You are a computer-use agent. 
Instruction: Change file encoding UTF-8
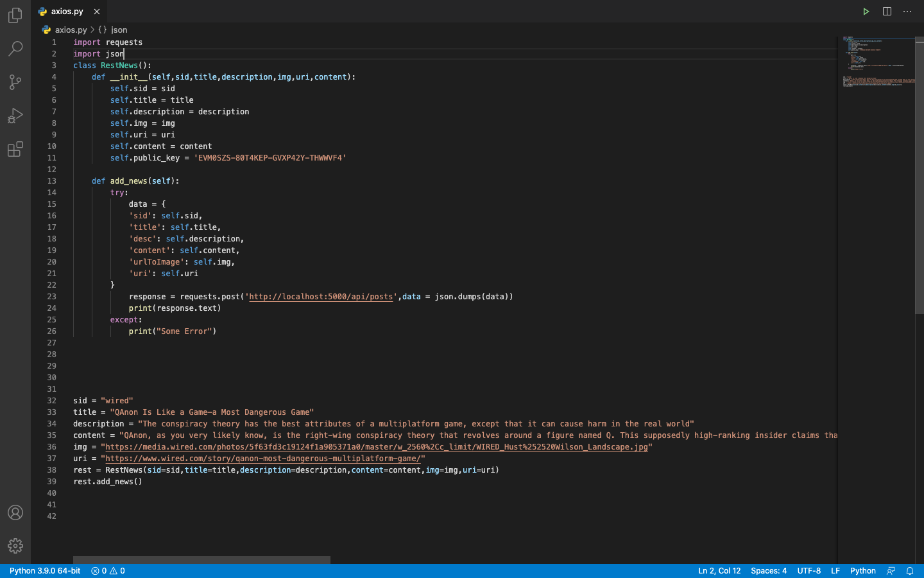pyautogui.click(x=809, y=571)
